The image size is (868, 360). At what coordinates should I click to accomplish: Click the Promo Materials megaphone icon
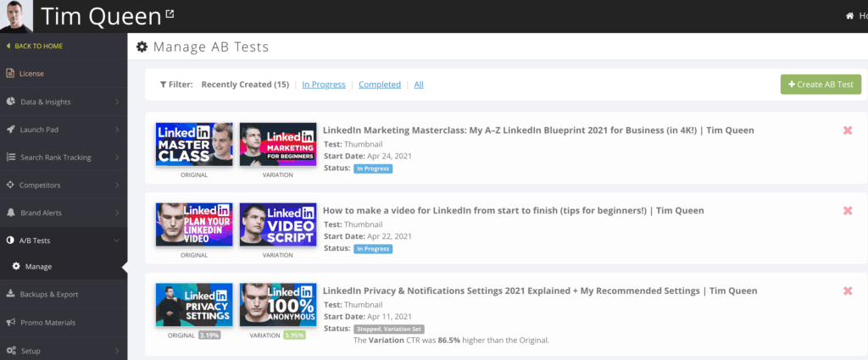[10, 323]
